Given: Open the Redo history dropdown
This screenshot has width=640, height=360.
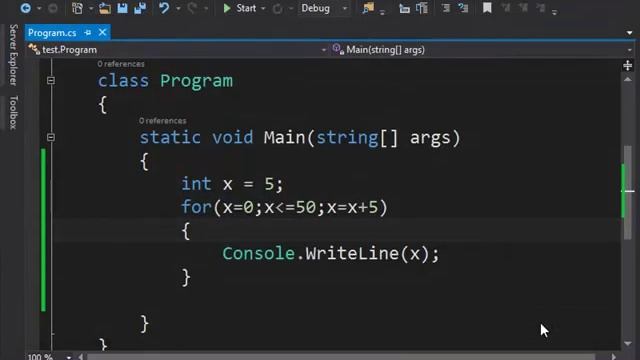Looking at the screenshot, I should (206, 9).
